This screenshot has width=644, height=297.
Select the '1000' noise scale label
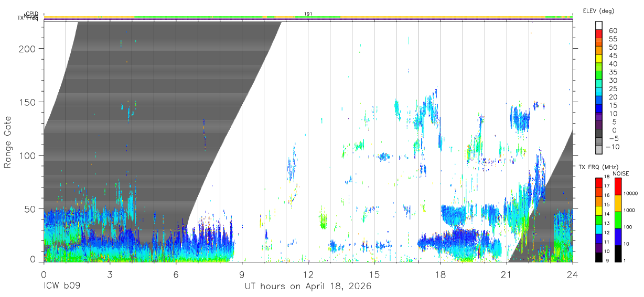click(630, 211)
